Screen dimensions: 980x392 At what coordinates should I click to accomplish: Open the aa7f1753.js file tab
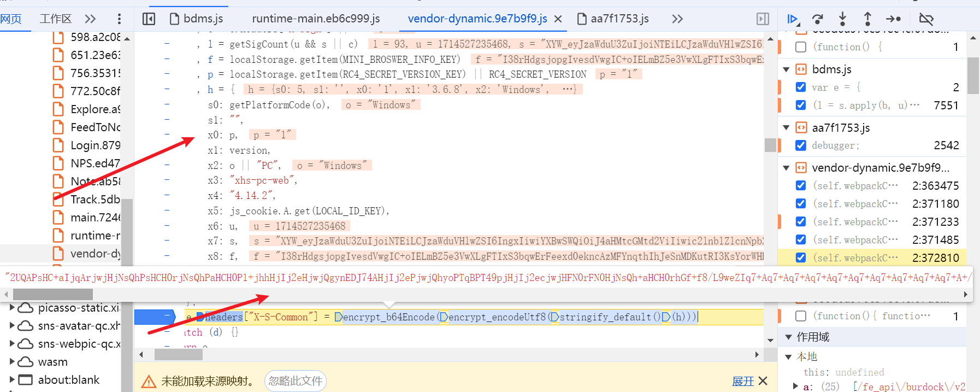613,19
